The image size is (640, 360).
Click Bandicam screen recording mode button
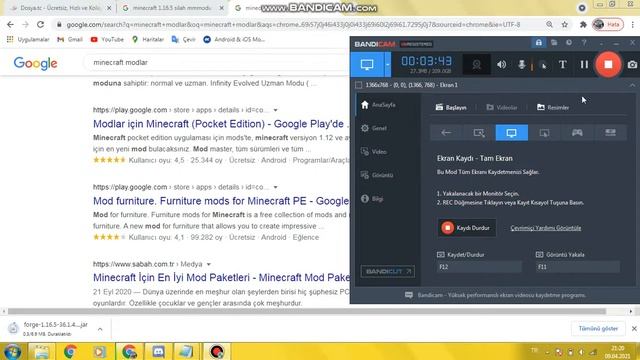pos(367,64)
